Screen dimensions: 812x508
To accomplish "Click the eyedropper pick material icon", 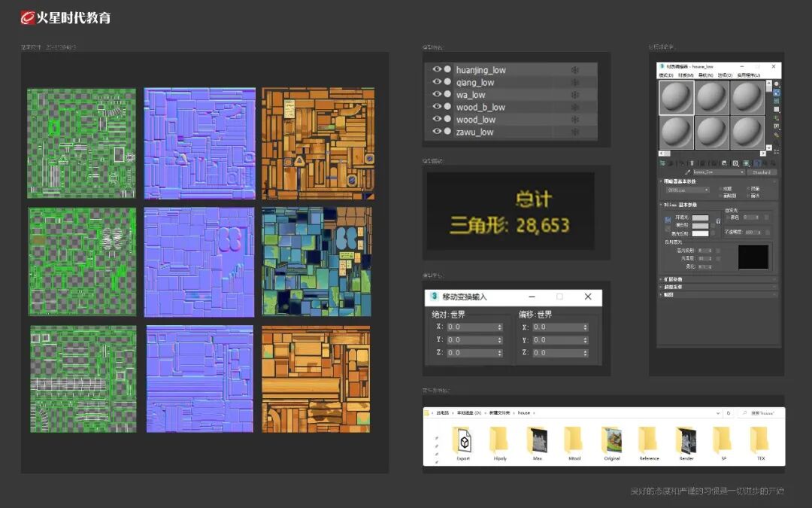I will [688, 172].
